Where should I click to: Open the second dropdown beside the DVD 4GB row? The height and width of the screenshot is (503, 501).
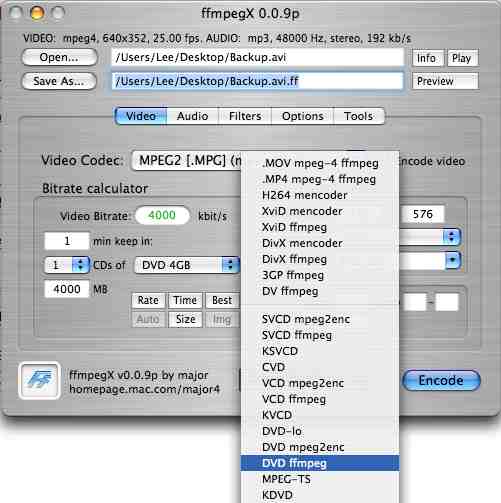[x=430, y=260]
